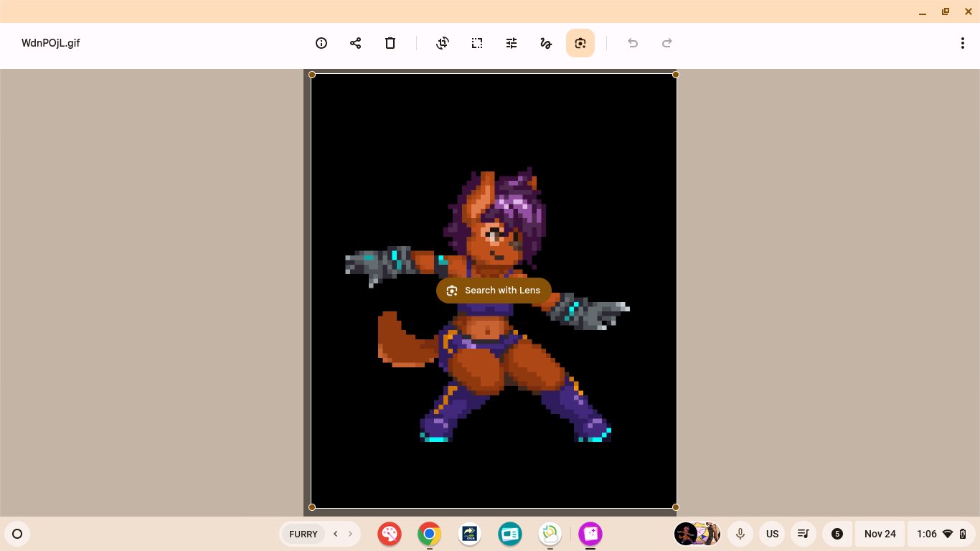
Task: Toggle dictation microphone in the shelf
Action: point(740,534)
